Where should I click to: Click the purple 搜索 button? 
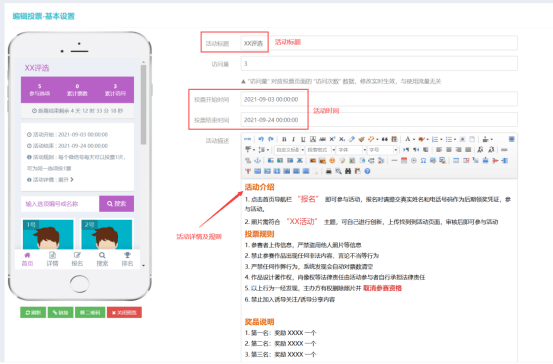116,204
